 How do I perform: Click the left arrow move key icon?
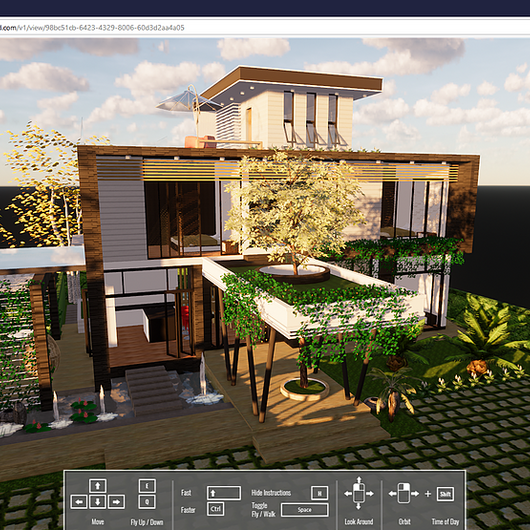click(x=79, y=502)
